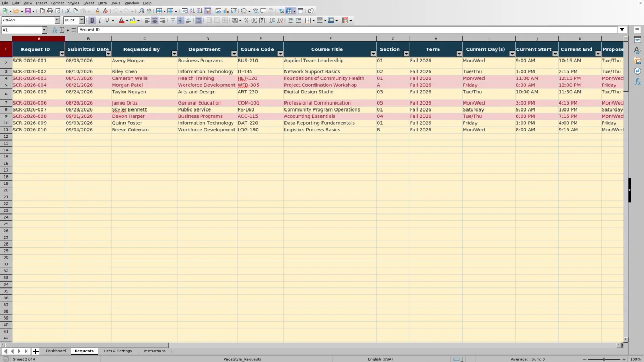Open the sidebar Properties panel icon
644x362 pixels.
638,40
